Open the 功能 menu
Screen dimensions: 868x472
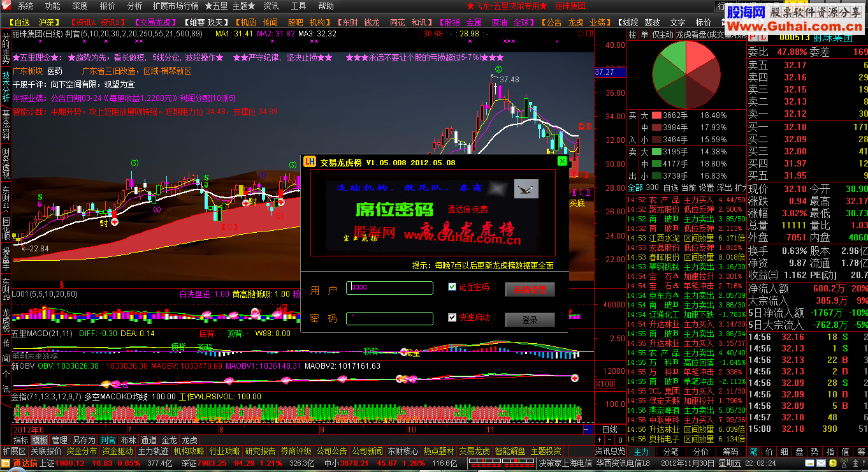[52, 6]
